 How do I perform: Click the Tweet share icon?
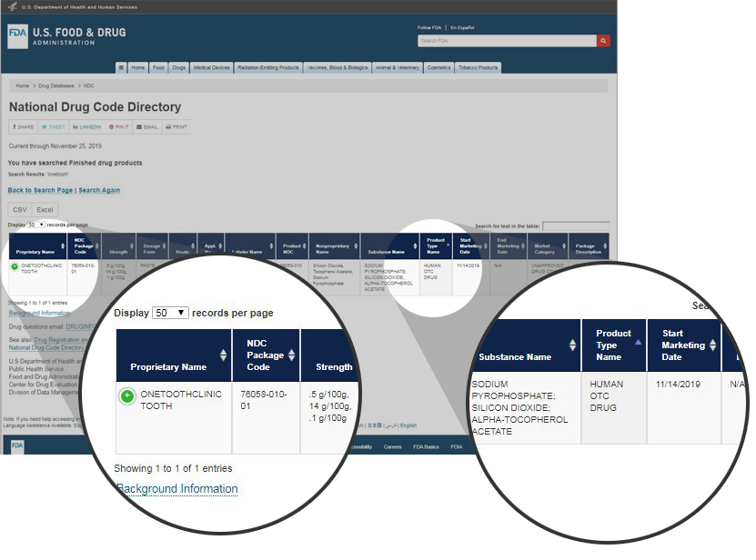coord(54,127)
